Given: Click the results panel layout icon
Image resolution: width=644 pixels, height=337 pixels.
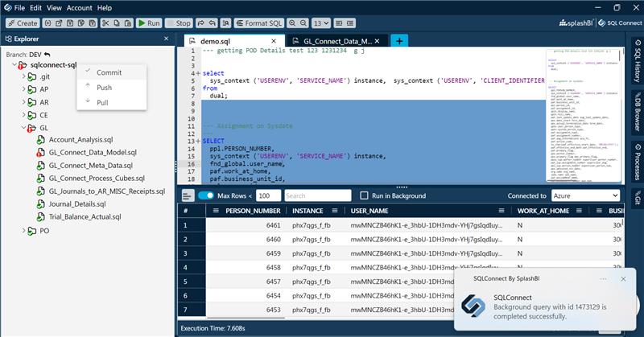Looking at the screenshot, I should [x=188, y=195].
